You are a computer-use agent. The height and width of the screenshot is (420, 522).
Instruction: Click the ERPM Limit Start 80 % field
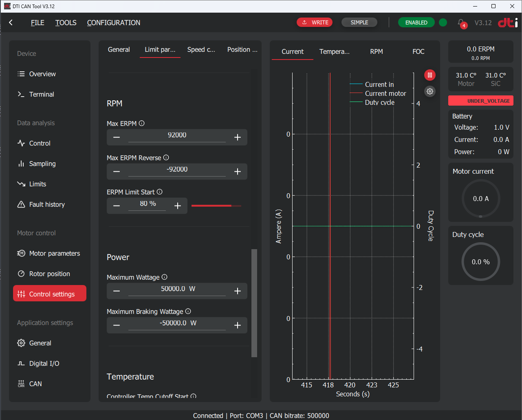148,204
